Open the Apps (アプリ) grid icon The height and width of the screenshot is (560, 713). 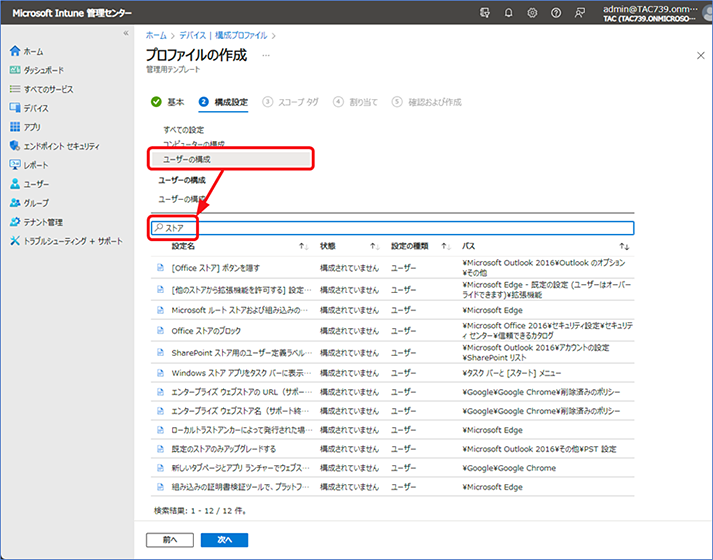(15, 127)
